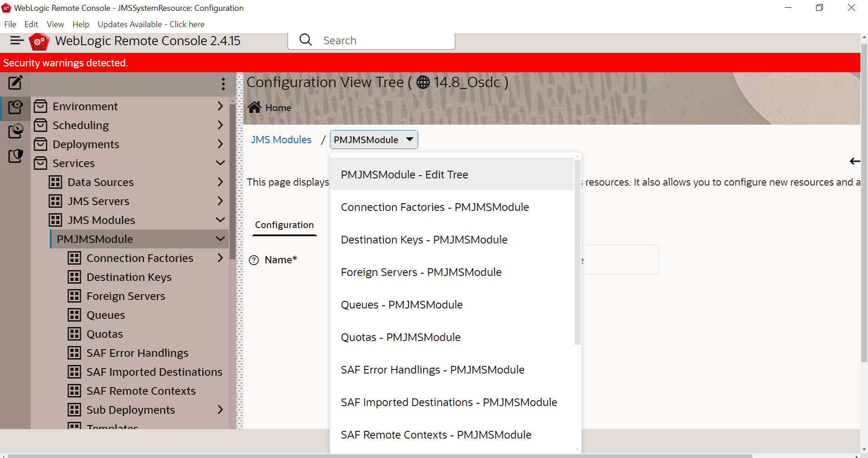Click the back arrow on the right
This screenshot has height=458, width=868.
[854, 161]
